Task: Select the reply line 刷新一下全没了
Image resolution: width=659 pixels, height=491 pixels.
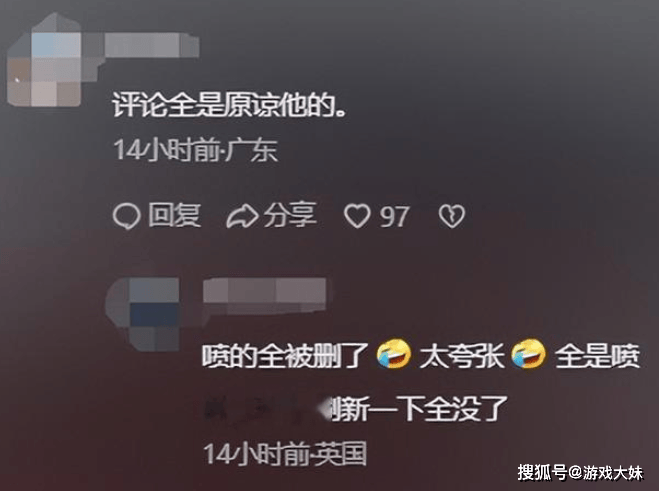Action: coord(419,409)
